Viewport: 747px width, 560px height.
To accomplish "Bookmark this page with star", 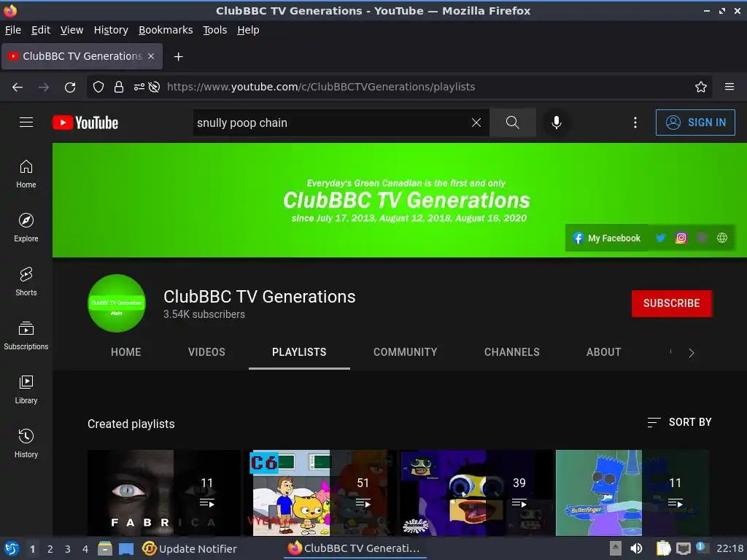I will (701, 87).
